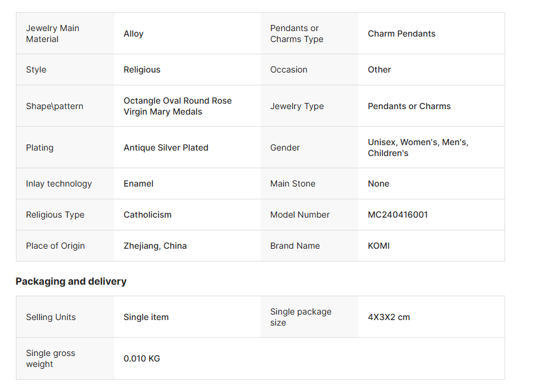Click the 'Enamel' inlay technology value

tap(138, 184)
